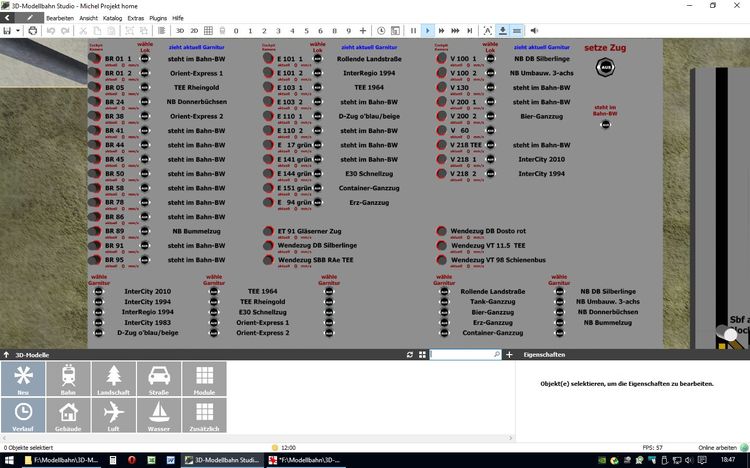Open the Gebäude catalog category
The width and height of the screenshot is (750, 468).
[x=68, y=415]
